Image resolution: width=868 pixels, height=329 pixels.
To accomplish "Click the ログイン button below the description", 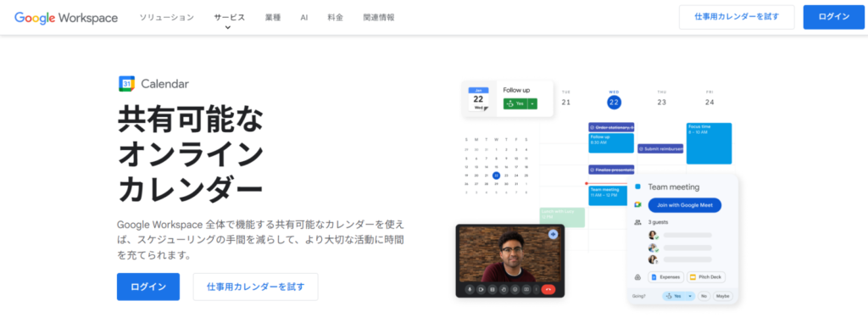I will click(148, 287).
